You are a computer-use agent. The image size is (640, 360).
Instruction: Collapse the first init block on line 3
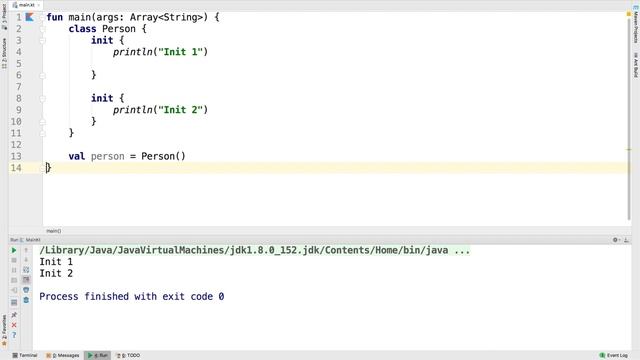[42, 40]
